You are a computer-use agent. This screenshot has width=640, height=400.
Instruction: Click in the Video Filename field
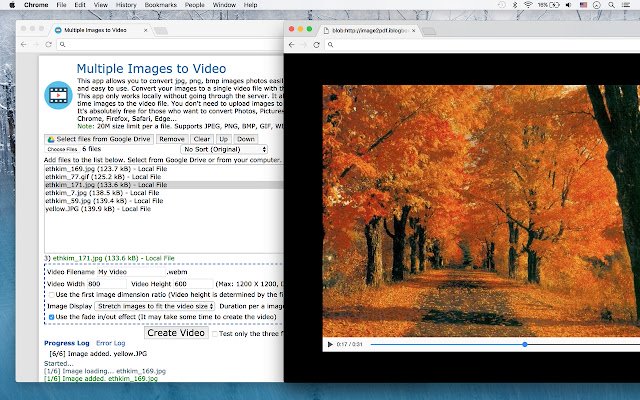pyautogui.click(x=130, y=272)
